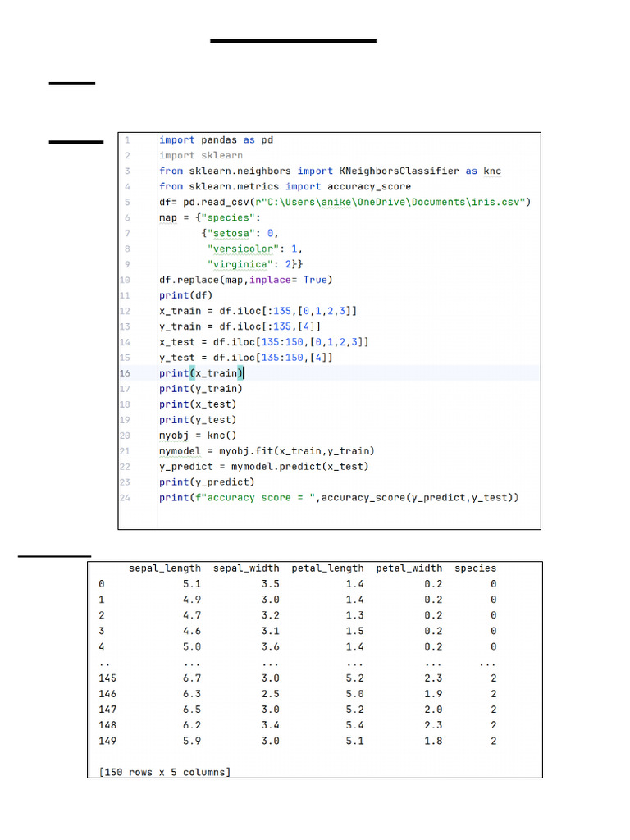
Task: Click the petal_length column header
Action: (328, 568)
